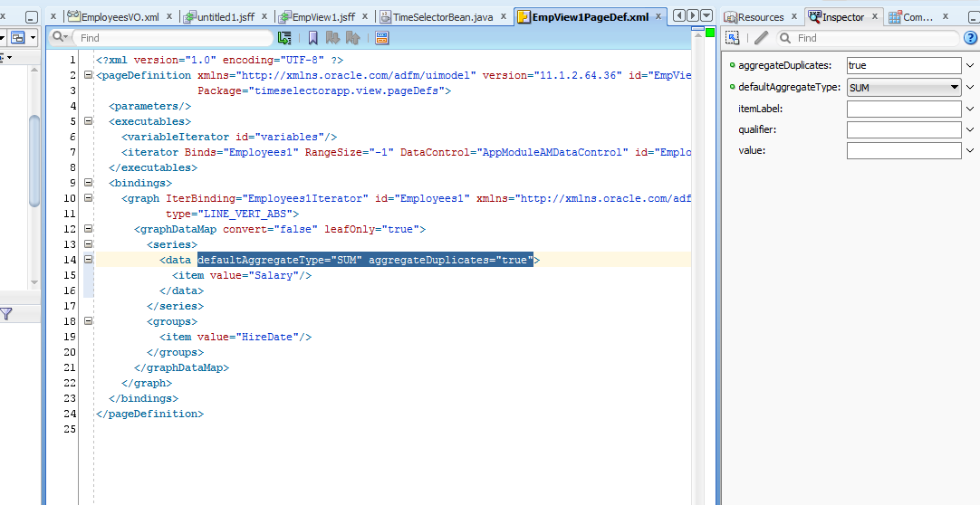Open Inspector help question mark icon
The height and width of the screenshot is (505, 980).
point(971,38)
